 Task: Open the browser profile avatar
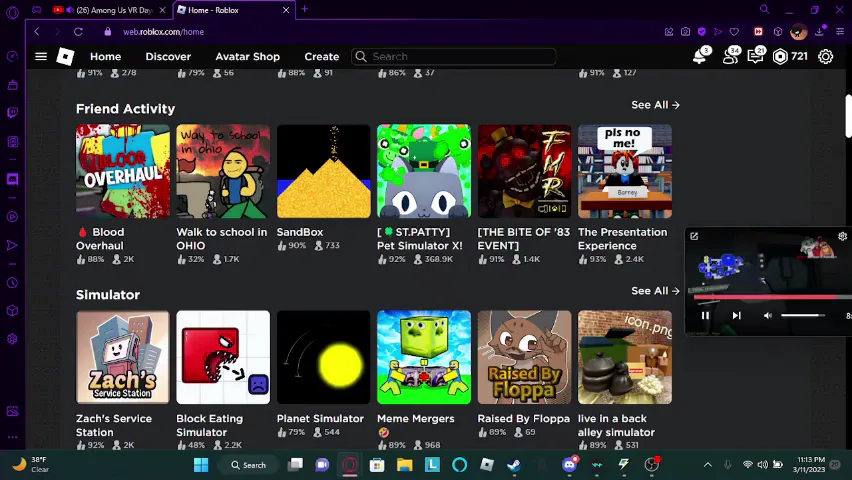pos(798,32)
